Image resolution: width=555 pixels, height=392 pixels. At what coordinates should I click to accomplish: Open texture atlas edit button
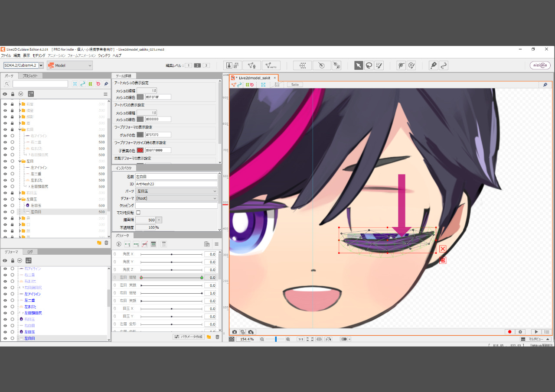click(233, 65)
